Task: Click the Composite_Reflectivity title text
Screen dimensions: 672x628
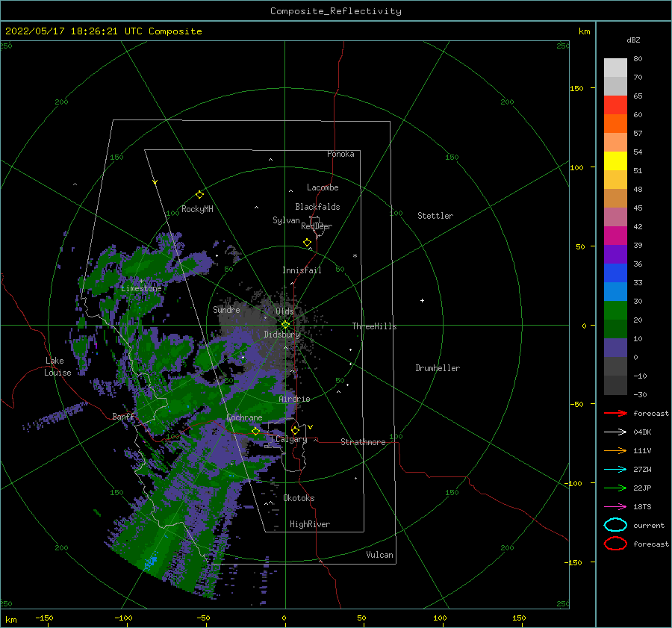Action: click(336, 11)
